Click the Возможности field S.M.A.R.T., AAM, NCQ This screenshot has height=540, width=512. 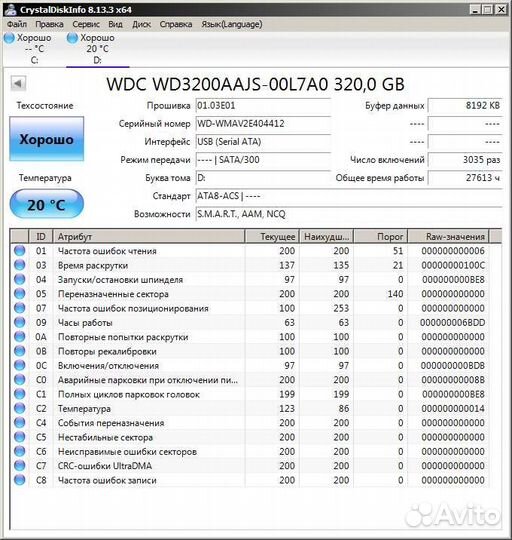click(349, 214)
